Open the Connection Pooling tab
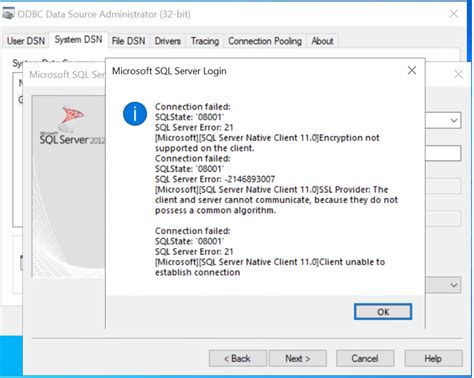 tap(265, 41)
